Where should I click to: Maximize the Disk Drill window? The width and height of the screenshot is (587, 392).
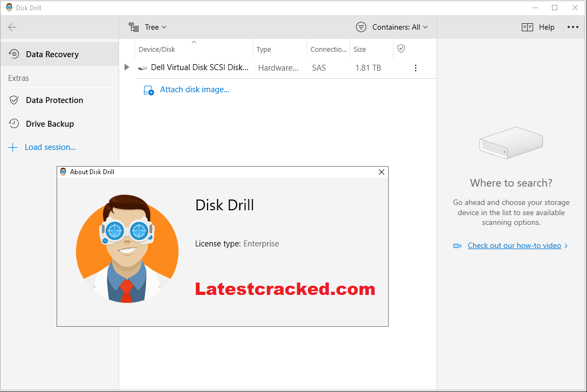[x=555, y=8]
